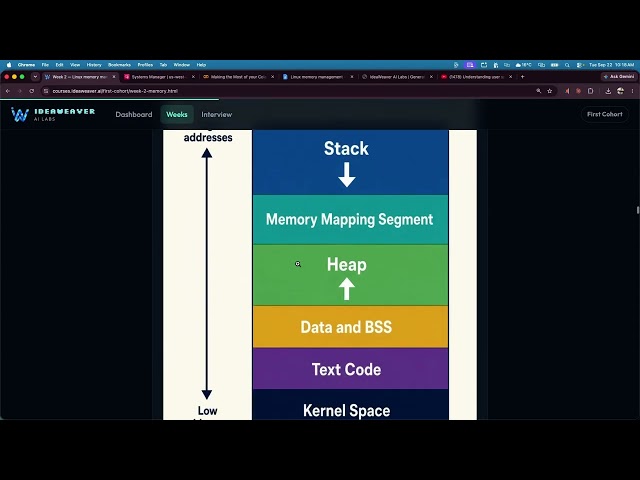The width and height of the screenshot is (640, 480).
Task: Open the Apple menu
Action: click(9, 64)
